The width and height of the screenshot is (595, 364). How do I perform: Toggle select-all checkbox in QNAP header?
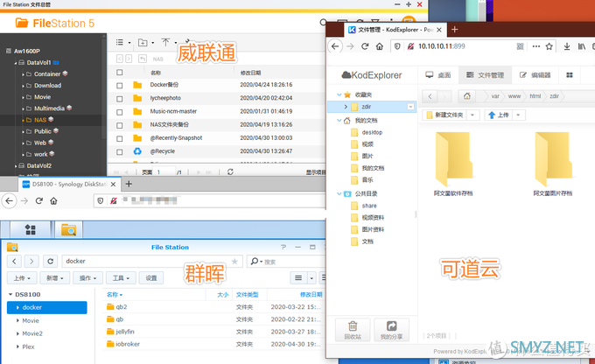pos(120,73)
